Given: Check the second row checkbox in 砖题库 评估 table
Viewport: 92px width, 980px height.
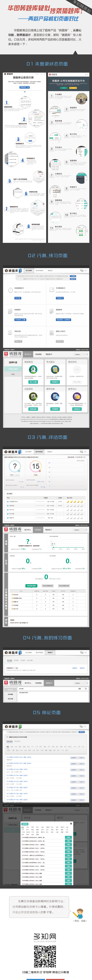Looking at the screenshot, I should pos(73,598).
